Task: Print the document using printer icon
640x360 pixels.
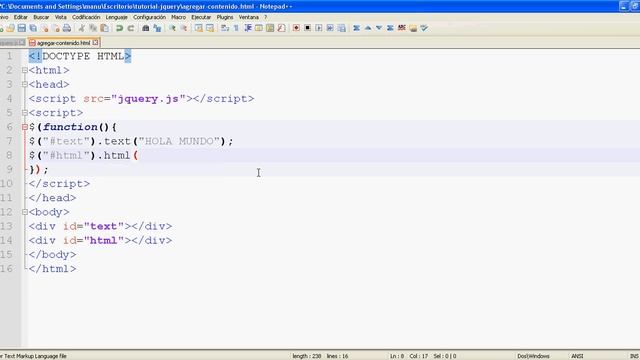Action: coord(67,28)
